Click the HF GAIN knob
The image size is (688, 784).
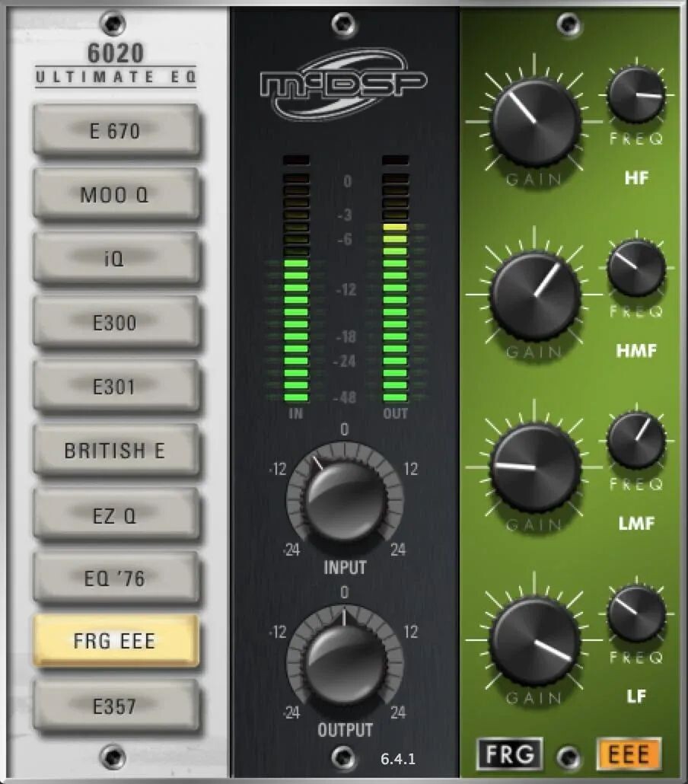point(535,122)
